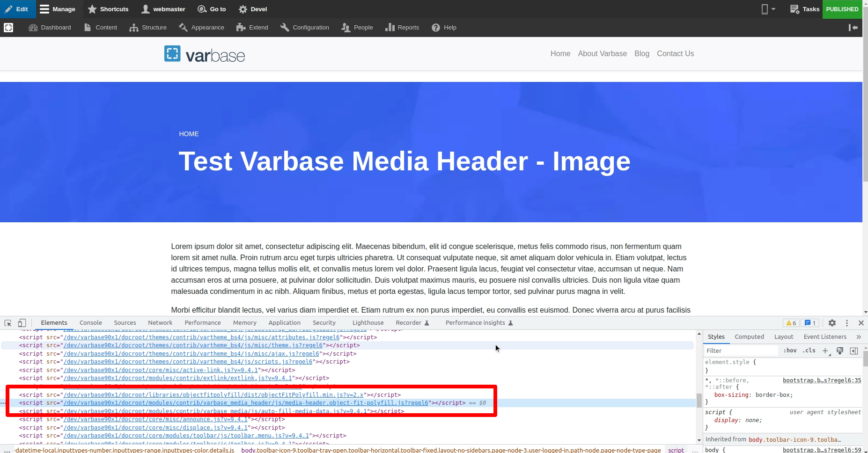
Task: Toggle toolbar orientation to vertical
Action: [853, 28]
